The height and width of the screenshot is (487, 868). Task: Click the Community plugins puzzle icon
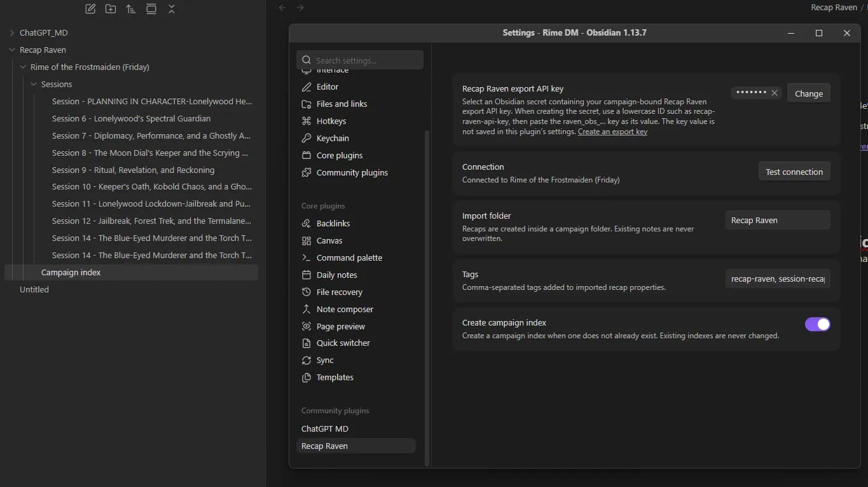307,173
